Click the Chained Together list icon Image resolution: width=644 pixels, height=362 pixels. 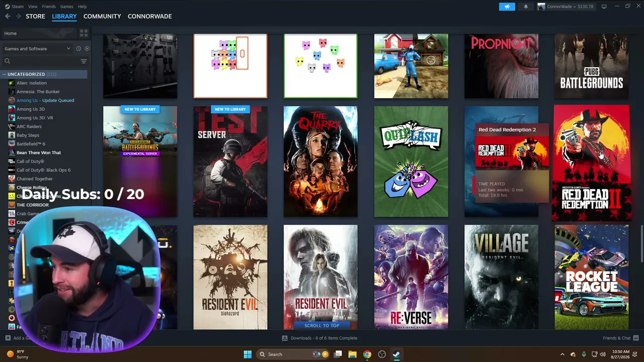(12, 179)
